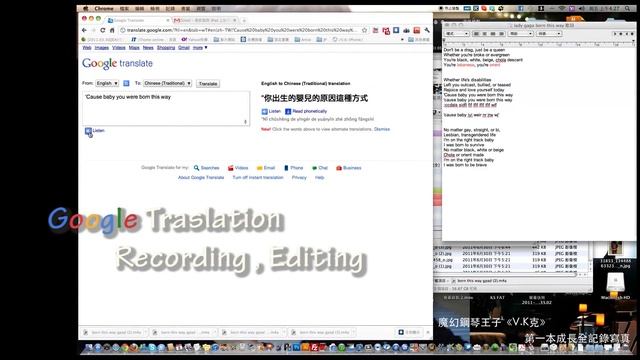Open the Maps link in Google bar
640x360 pixels.
pos(134,48)
